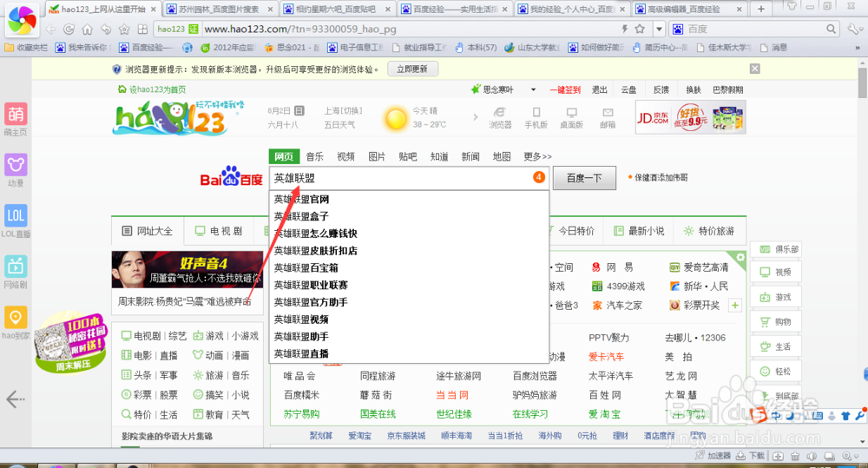
Task: Reload the page with refresh icon
Action: [69, 29]
